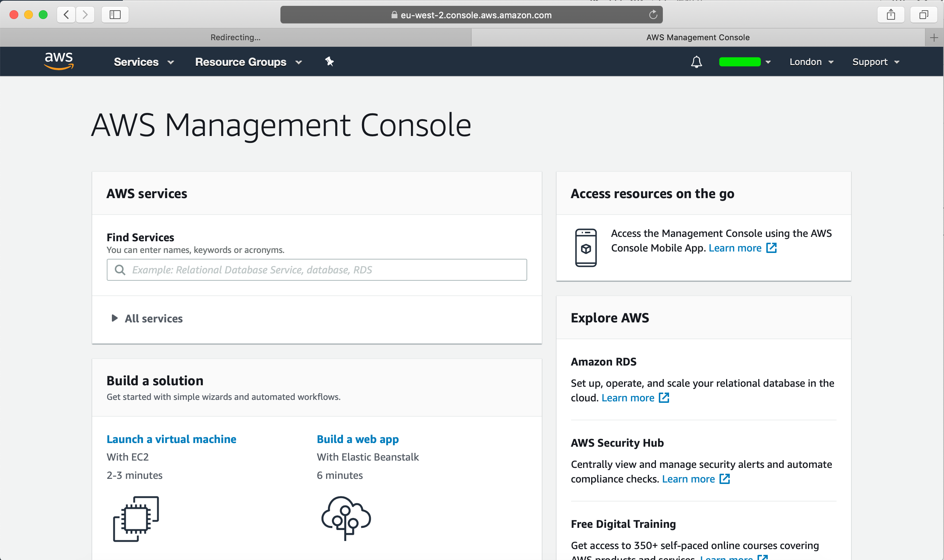Show all tabs overview icon
944x560 pixels.
click(924, 15)
